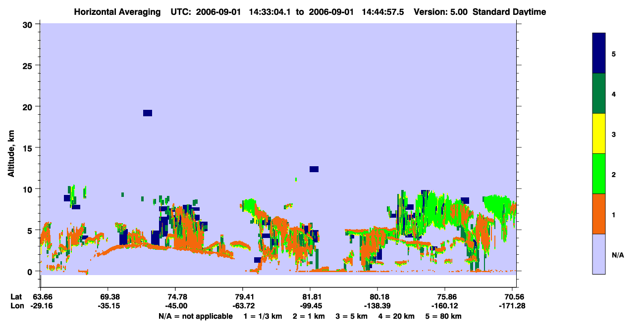644x330 pixels.
Task: Click colorbar label '4'
Action: [x=614, y=94]
